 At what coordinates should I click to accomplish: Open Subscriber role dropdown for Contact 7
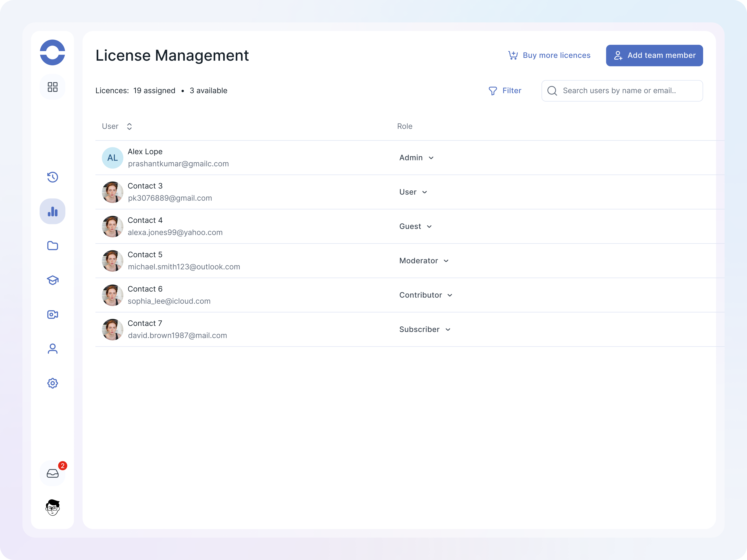pos(425,329)
